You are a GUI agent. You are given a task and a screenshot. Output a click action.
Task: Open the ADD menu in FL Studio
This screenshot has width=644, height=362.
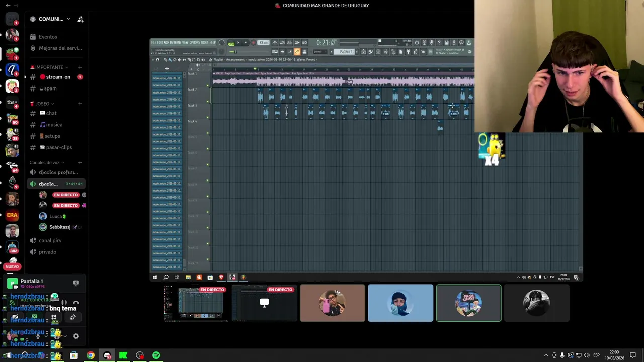tap(166, 42)
